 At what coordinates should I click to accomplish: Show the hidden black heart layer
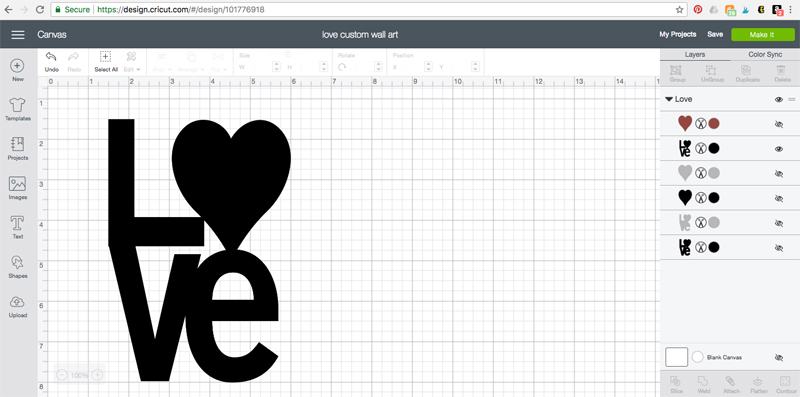[x=779, y=198]
